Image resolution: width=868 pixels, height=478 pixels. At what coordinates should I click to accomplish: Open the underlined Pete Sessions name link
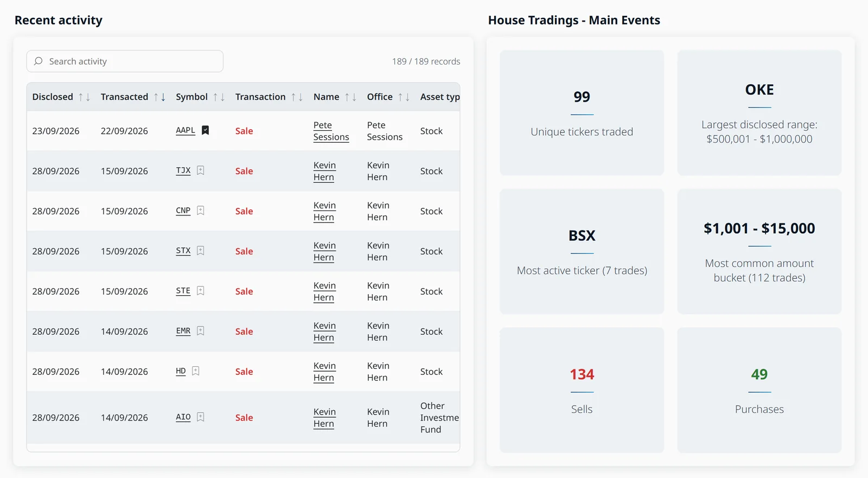(331, 131)
